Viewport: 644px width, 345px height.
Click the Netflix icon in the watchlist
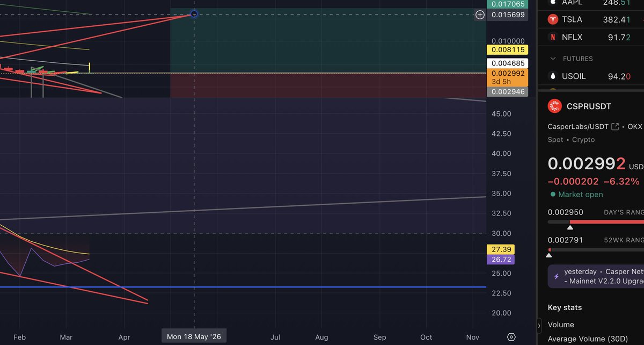pos(552,37)
